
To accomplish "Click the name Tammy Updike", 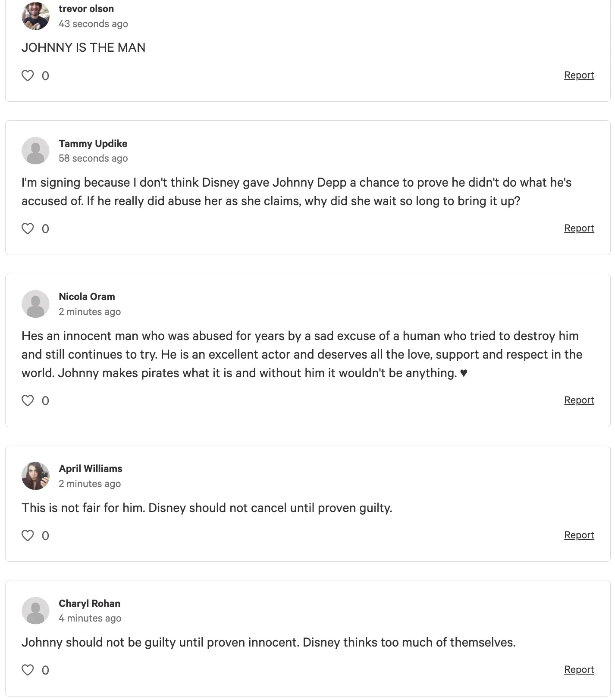I will coord(93,144).
